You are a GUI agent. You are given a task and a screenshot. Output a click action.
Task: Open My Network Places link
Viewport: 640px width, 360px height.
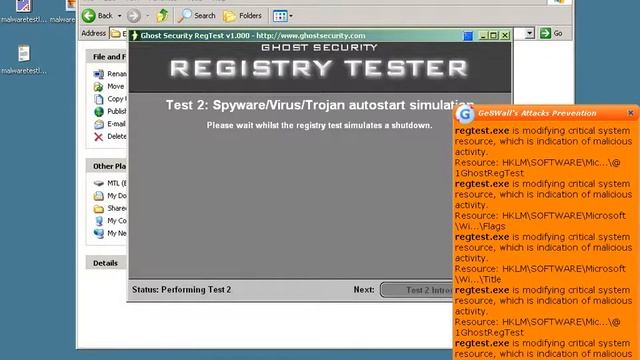tap(110, 233)
